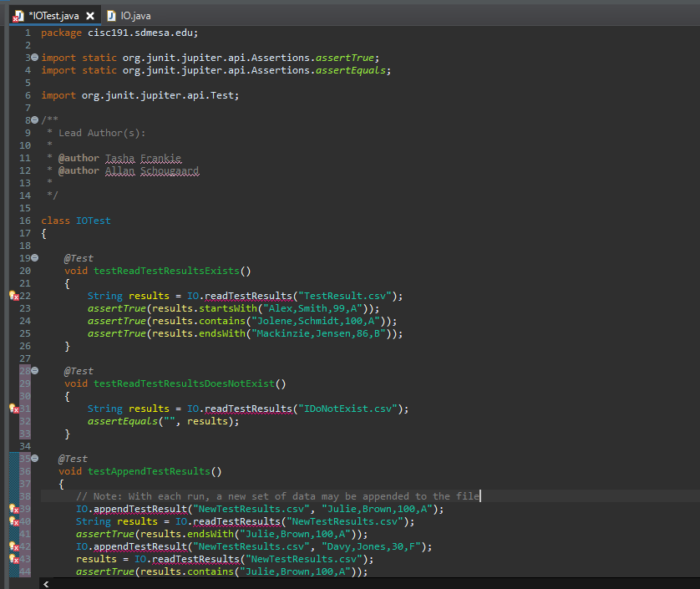Click the error quick-fix marker on line 22

tap(14, 297)
